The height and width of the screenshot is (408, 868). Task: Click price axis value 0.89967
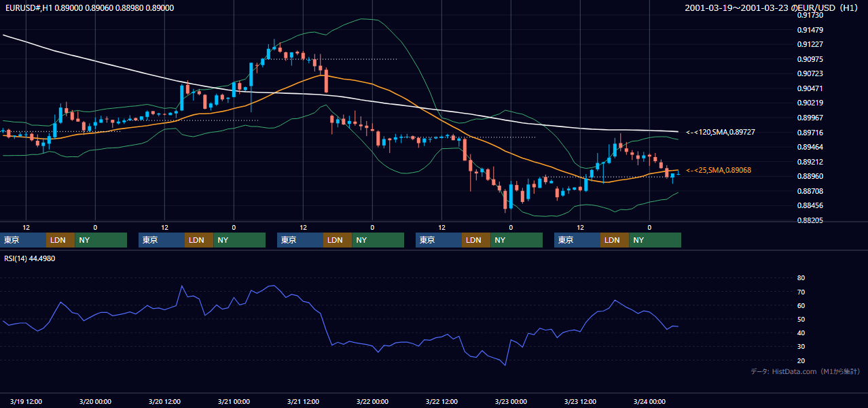(x=810, y=118)
